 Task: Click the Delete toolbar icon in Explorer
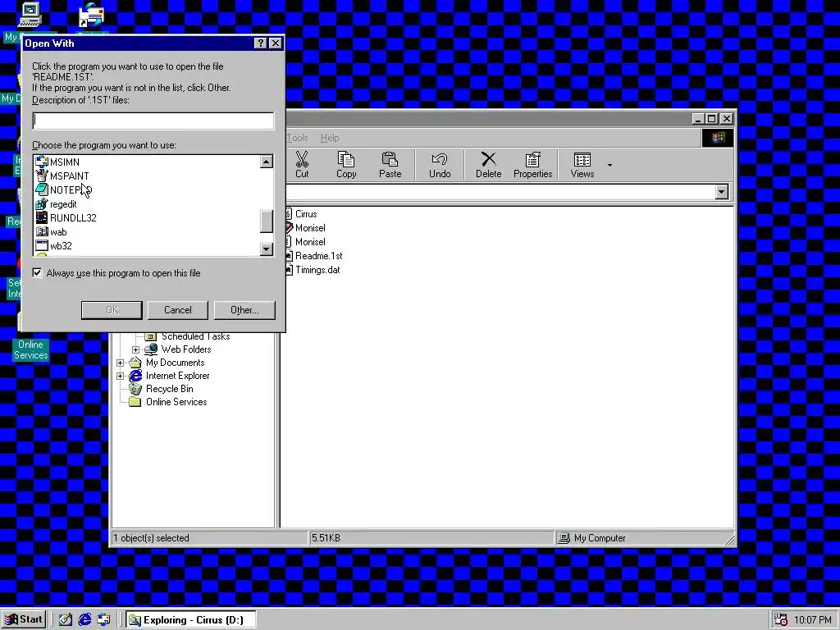489,164
